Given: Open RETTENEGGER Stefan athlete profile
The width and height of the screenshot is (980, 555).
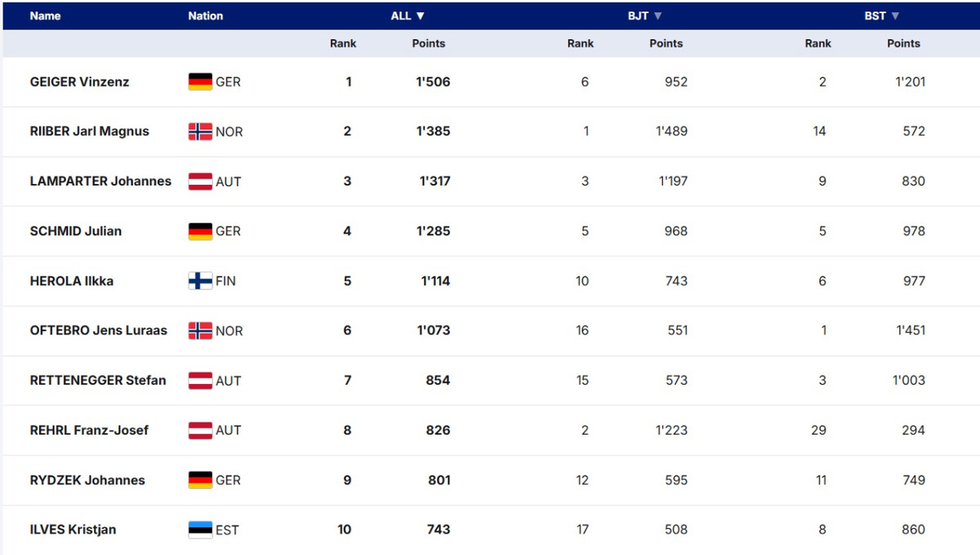Looking at the screenshot, I should pos(98,380).
